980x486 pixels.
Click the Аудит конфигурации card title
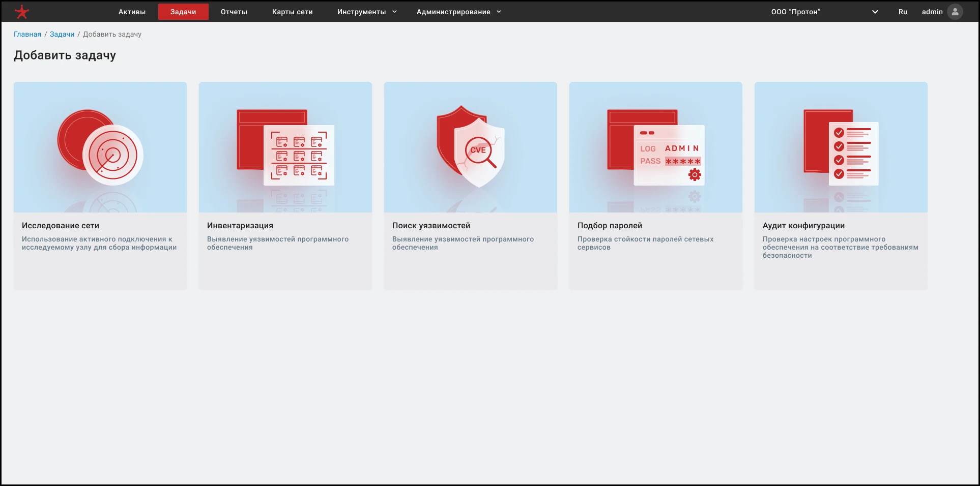tap(803, 225)
